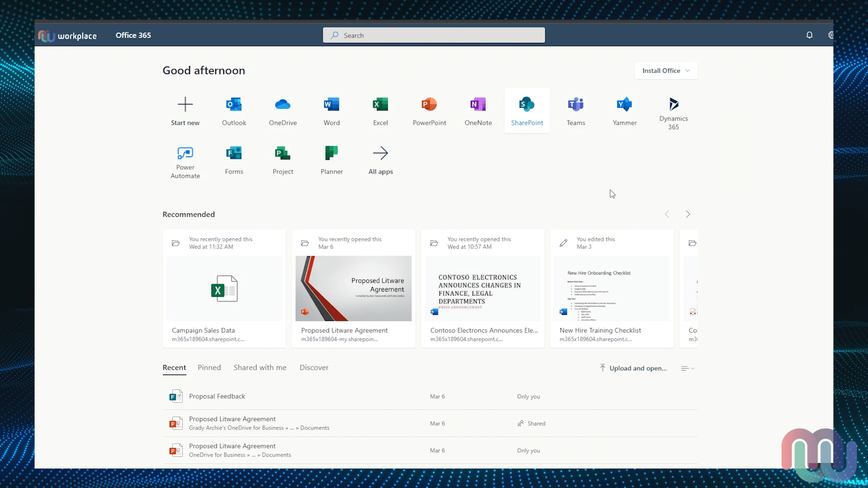868x488 pixels.
Task: Switch to the Pinned tab
Action: [209, 368]
